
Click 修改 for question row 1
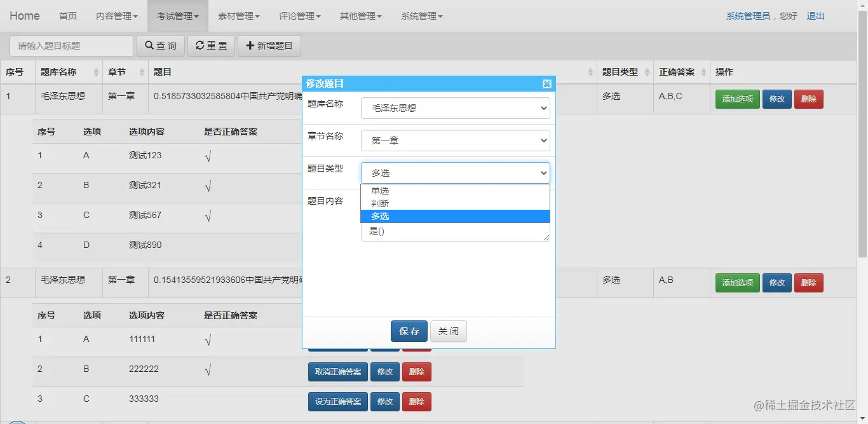coord(777,99)
